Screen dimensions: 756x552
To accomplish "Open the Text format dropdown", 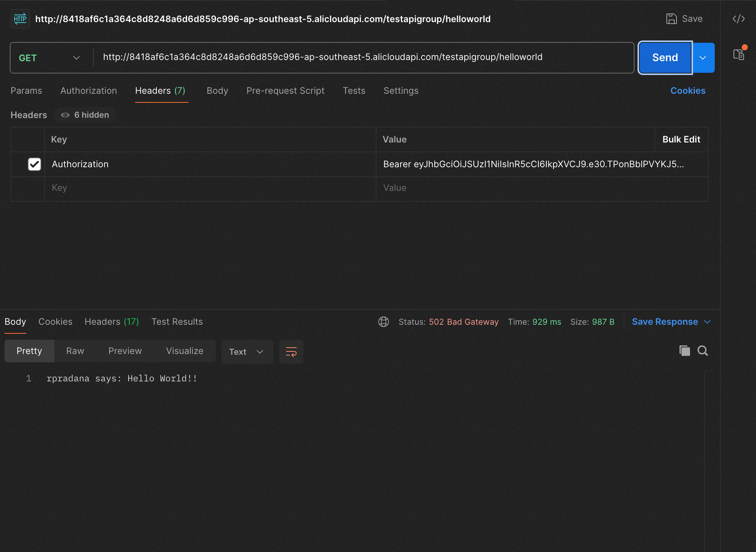I will pos(247,352).
